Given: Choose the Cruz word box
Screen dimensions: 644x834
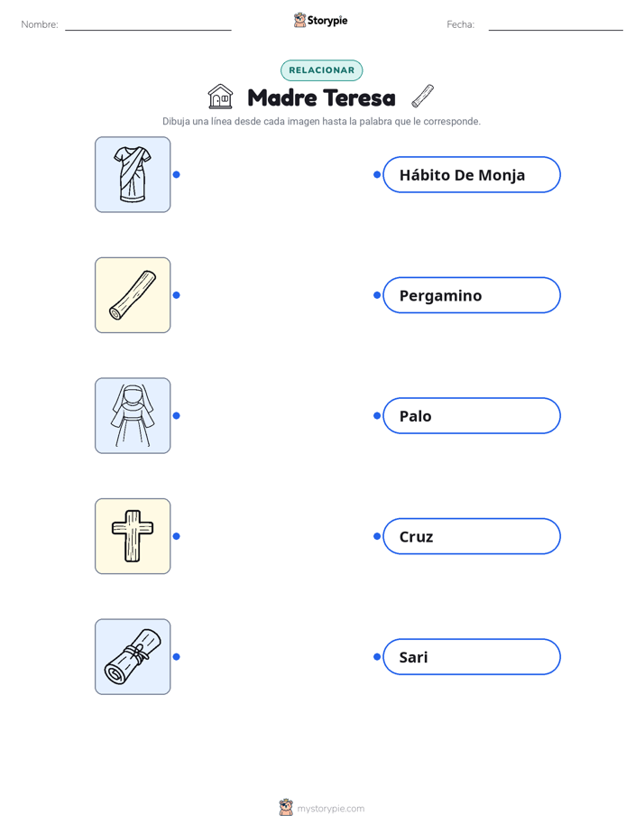Looking at the screenshot, I should point(472,536).
